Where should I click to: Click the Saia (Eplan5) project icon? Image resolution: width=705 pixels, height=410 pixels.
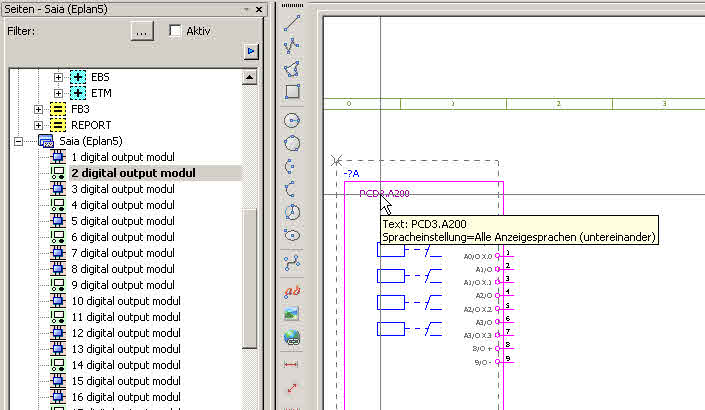coord(46,142)
